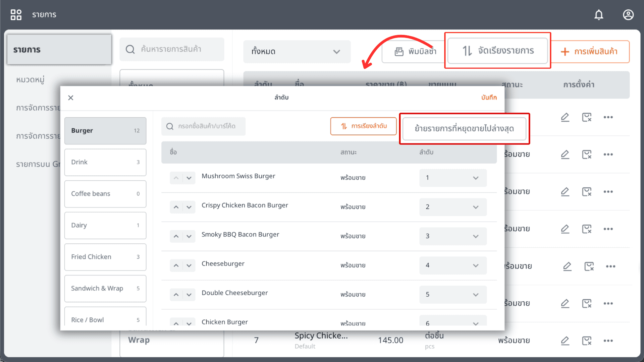
Task: Select the Drink category
Action: [105, 162]
